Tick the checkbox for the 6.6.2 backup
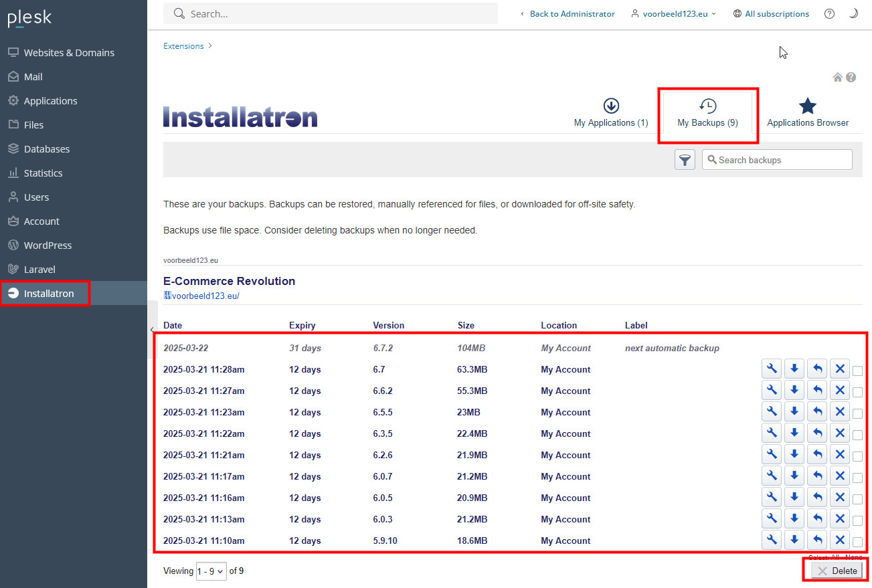872x588 pixels. pos(858,393)
